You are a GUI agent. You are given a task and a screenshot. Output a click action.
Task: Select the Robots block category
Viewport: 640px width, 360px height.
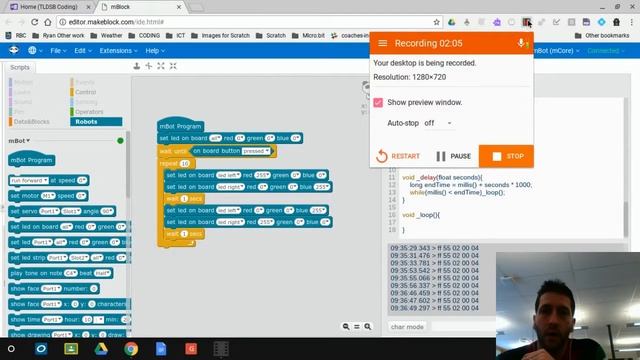tap(96, 122)
